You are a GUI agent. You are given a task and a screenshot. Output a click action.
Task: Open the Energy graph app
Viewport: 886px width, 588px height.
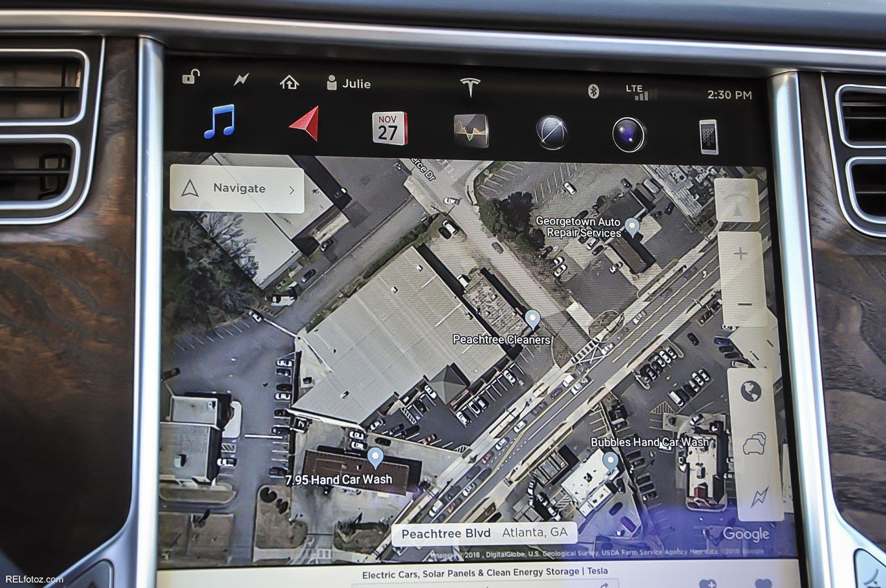tap(471, 130)
